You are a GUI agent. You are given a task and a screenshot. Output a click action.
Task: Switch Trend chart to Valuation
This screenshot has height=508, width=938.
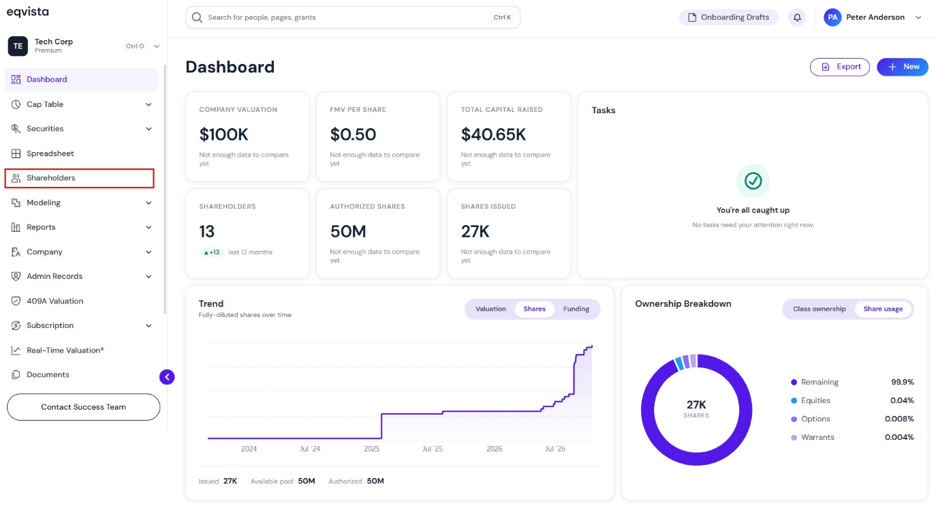(491, 309)
